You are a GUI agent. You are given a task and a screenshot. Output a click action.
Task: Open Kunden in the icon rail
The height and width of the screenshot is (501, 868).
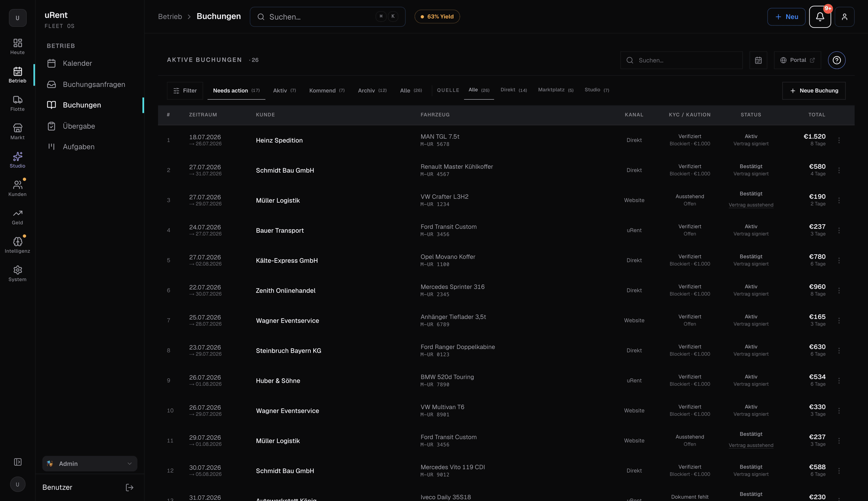coord(17,188)
